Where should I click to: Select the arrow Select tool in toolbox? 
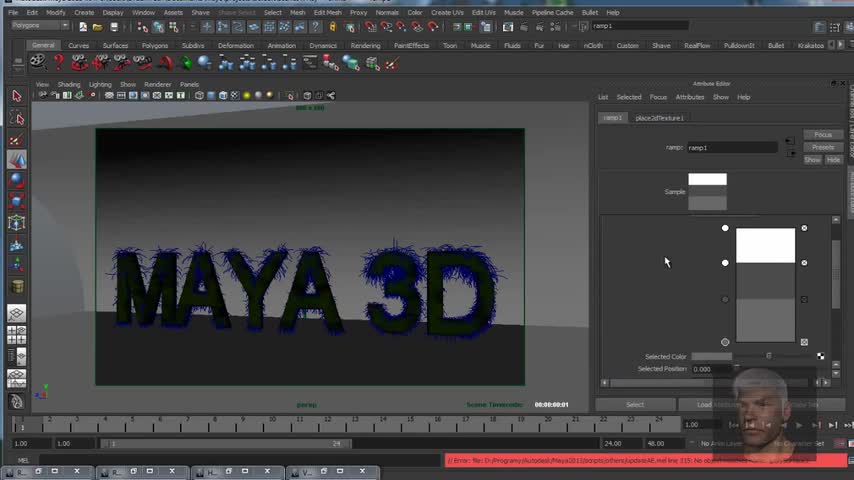coord(16,96)
